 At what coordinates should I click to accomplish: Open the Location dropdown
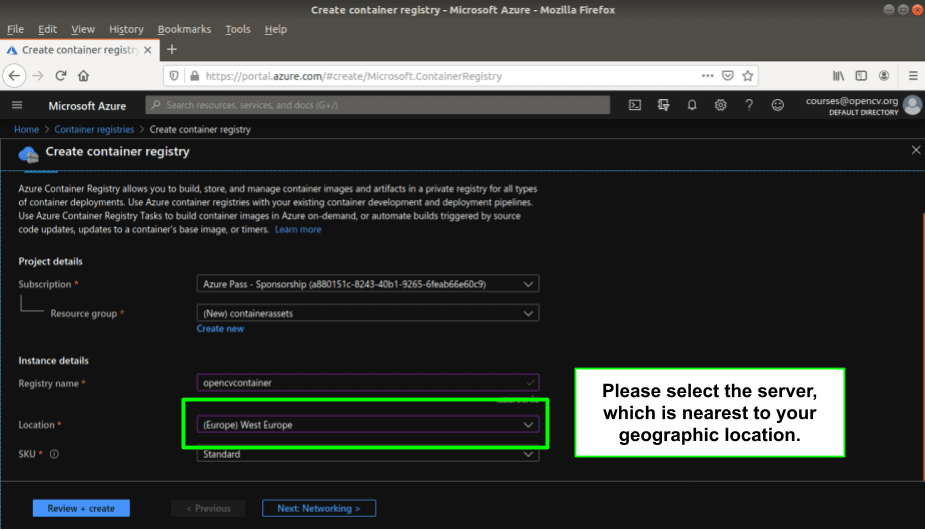coord(368,424)
